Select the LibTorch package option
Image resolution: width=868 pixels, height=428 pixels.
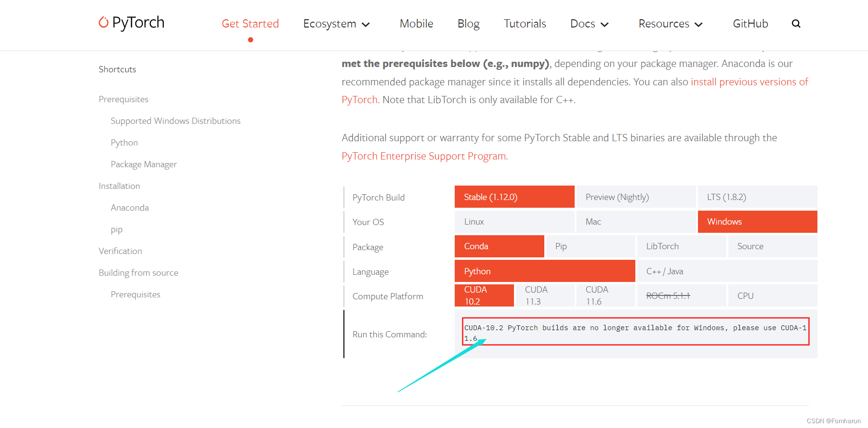[x=682, y=246]
